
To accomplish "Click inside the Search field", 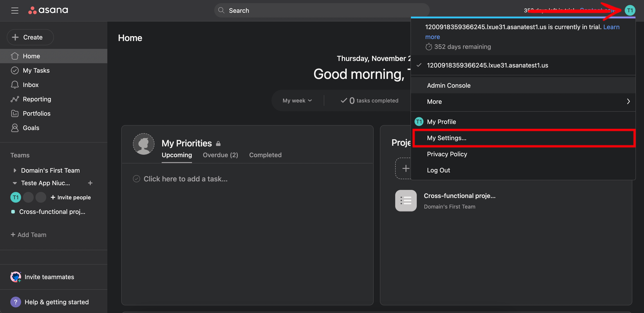I will 322,11.
